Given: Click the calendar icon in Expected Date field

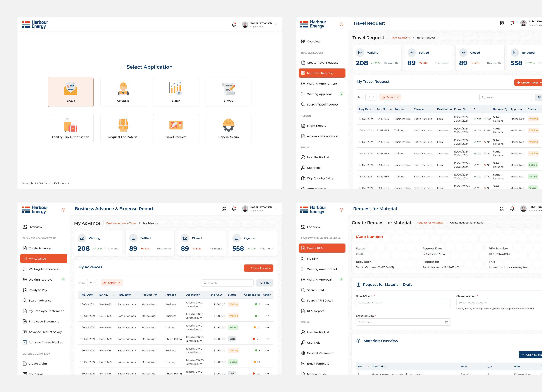Looking at the screenshot, I should point(446,322).
